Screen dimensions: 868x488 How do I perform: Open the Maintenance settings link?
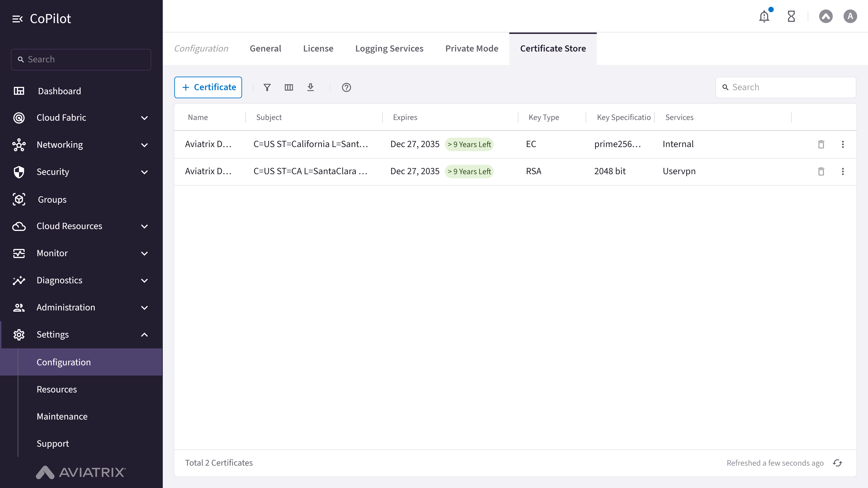click(x=62, y=416)
